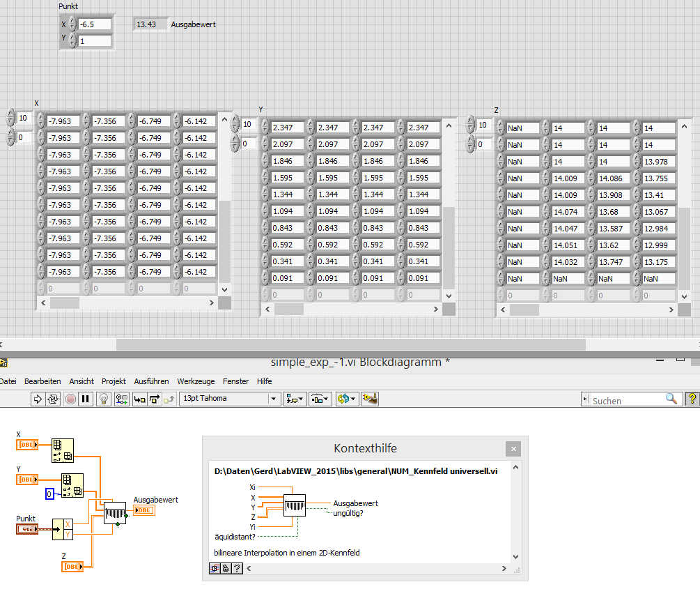Click the Clean Up Diagram broom icon
700x589 pixels.
tap(371, 399)
